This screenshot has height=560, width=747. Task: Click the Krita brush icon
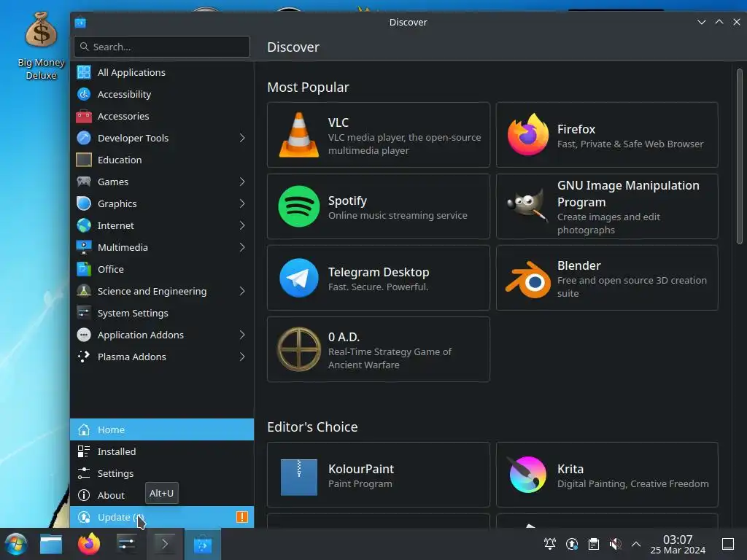527,474
